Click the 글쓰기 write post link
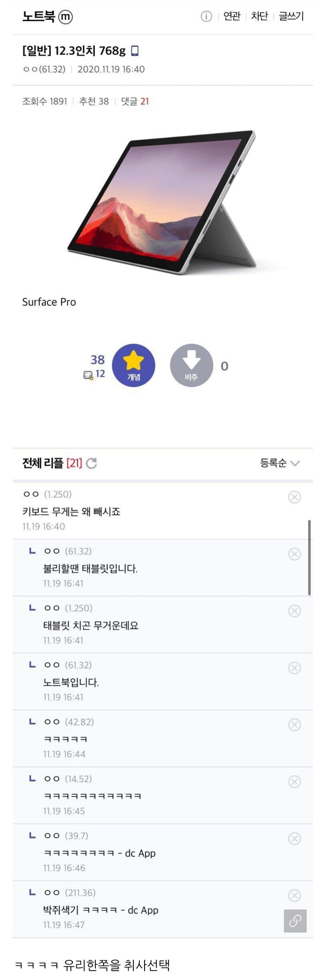 pyautogui.click(x=291, y=17)
